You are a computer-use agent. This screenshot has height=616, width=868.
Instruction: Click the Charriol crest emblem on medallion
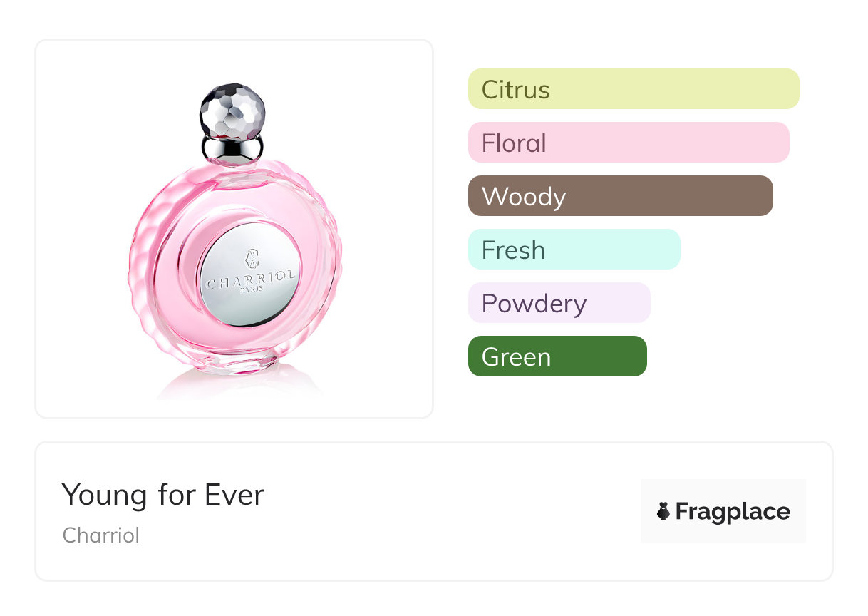pos(252,258)
